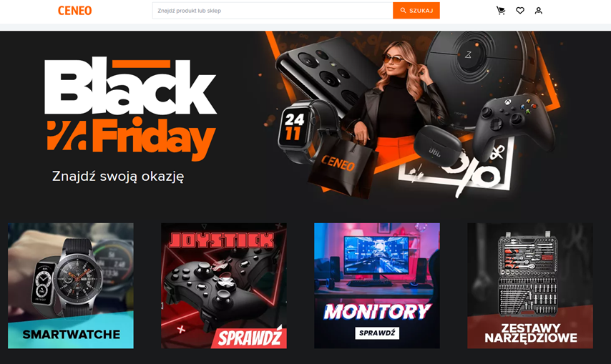Viewport: 611px width, 364px height.
Task: Focus the "Znajdź produkt lub sklep" search field
Action: (x=273, y=11)
